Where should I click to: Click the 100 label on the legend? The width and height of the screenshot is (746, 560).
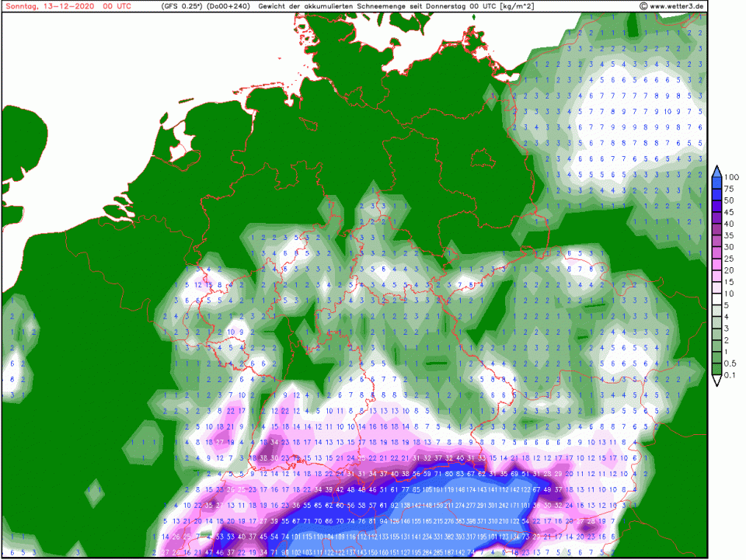pyautogui.click(x=730, y=177)
